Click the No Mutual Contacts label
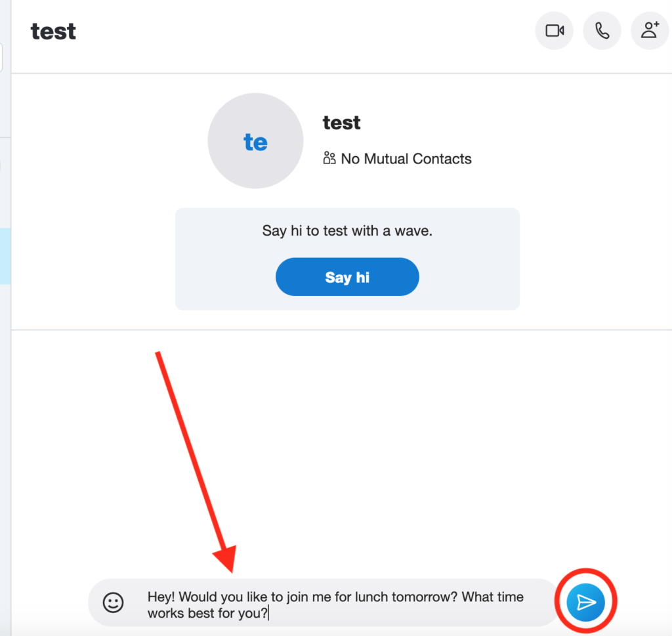Viewport: 672px width, 636px height. point(406,159)
